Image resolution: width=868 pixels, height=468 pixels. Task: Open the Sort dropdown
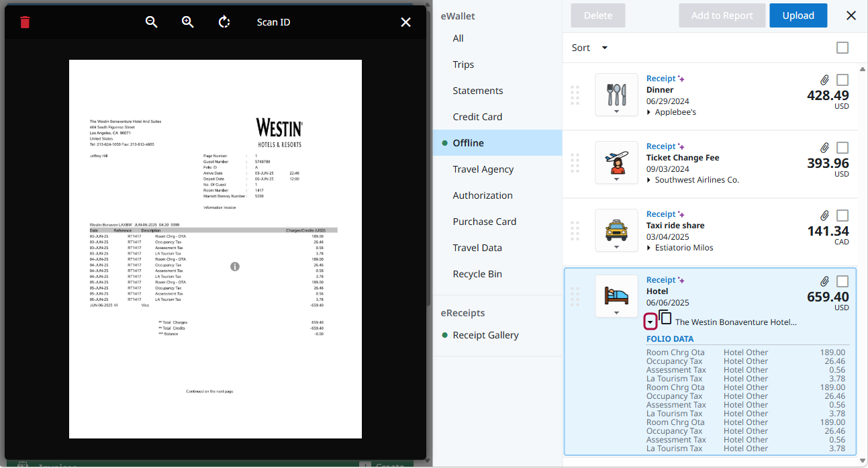[x=589, y=48]
